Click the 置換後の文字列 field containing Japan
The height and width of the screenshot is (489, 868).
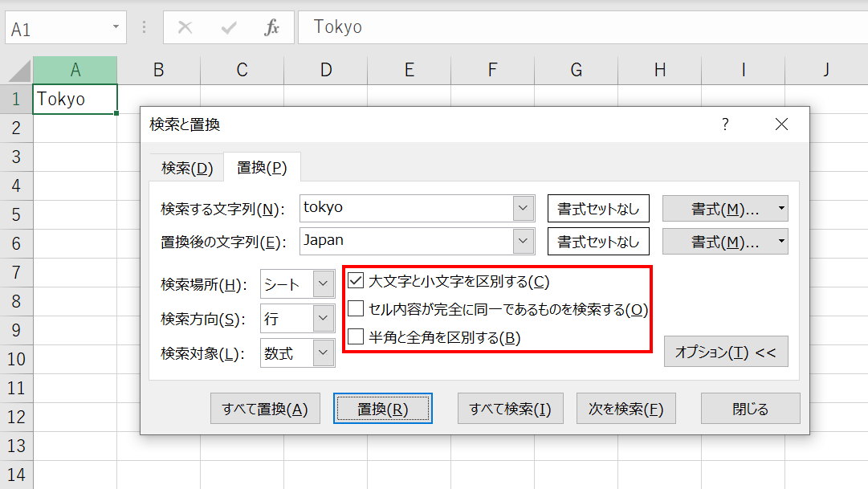pos(405,240)
